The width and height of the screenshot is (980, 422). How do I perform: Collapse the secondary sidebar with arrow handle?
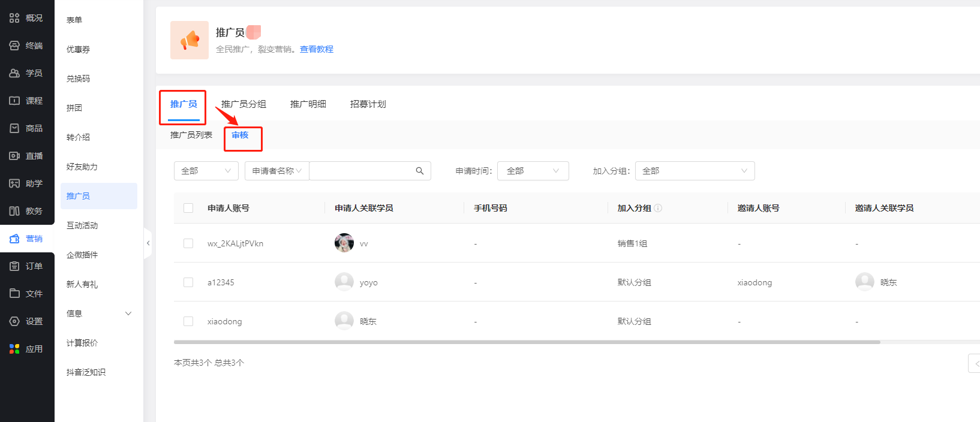(x=148, y=243)
